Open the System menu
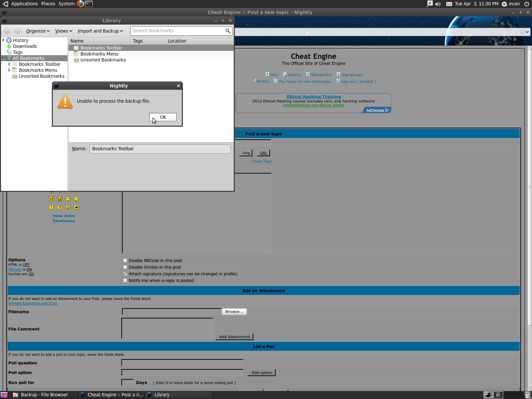This screenshot has height=399, width=532. 66,4
